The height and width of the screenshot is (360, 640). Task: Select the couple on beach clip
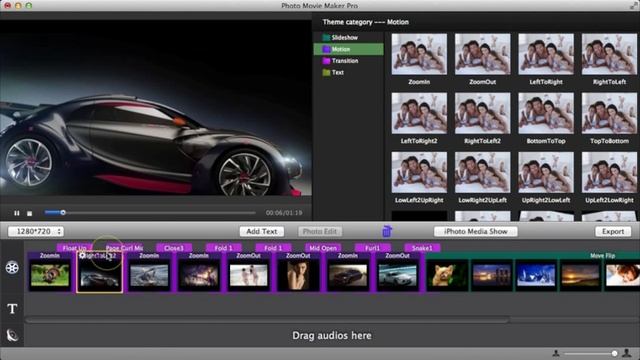(x=249, y=275)
